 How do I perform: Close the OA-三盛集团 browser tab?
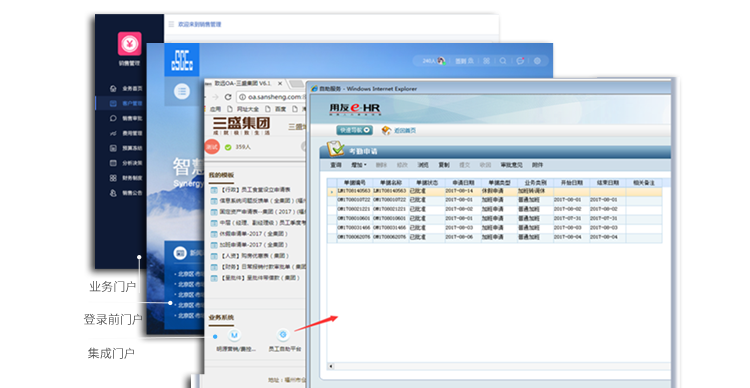point(280,83)
